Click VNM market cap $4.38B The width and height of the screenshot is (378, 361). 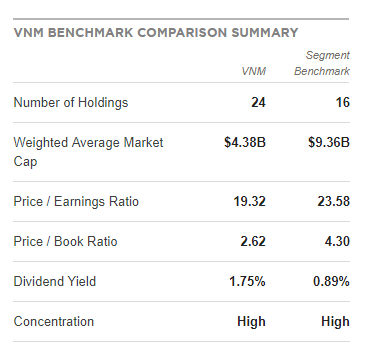point(245,142)
